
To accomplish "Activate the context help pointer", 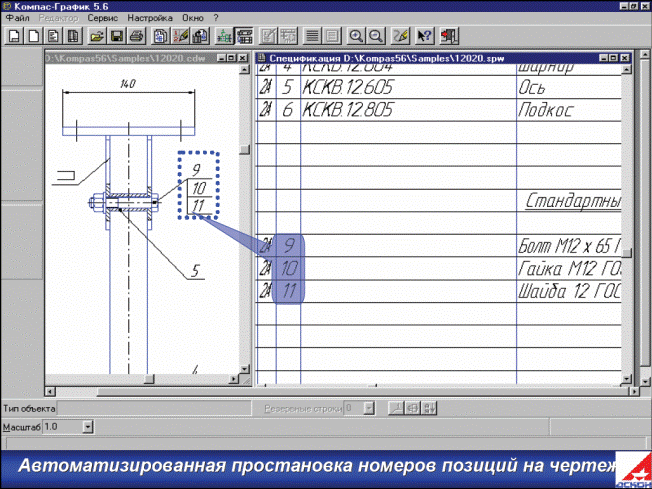I will point(424,36).
